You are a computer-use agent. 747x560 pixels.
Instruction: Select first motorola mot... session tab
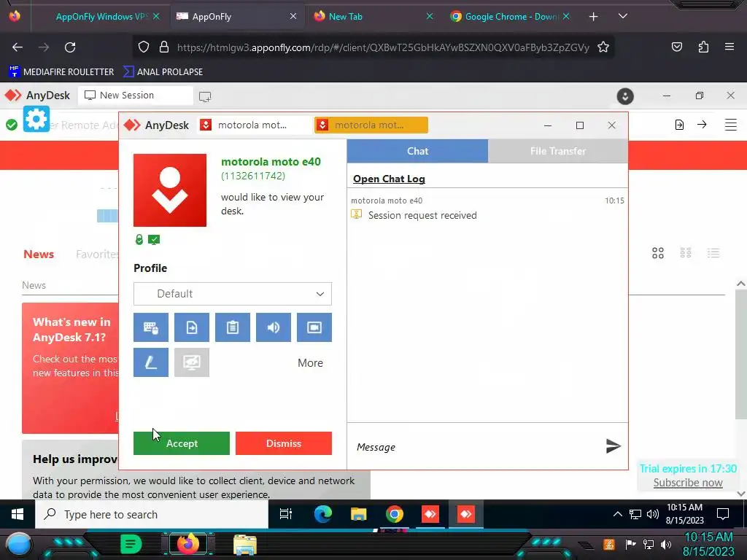253,125
